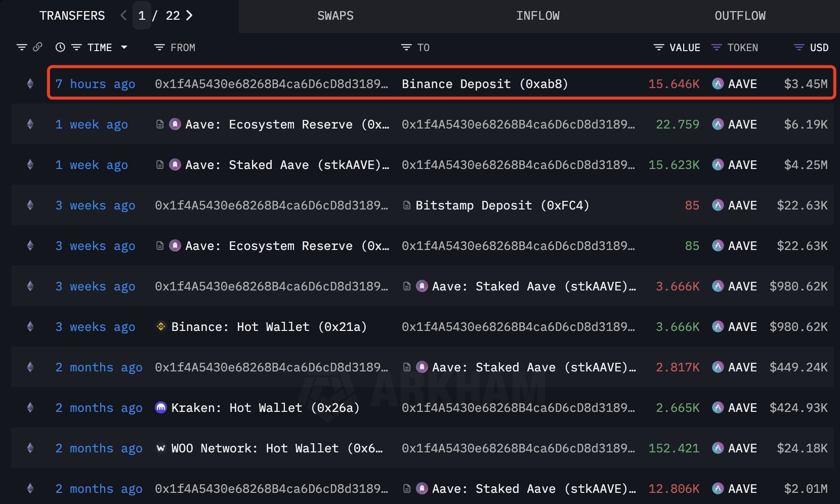Viewport: 840px width, 504px height.
Task: Click the 22.759 value cell
Action: pyautogui.click(x=678, y=124)
